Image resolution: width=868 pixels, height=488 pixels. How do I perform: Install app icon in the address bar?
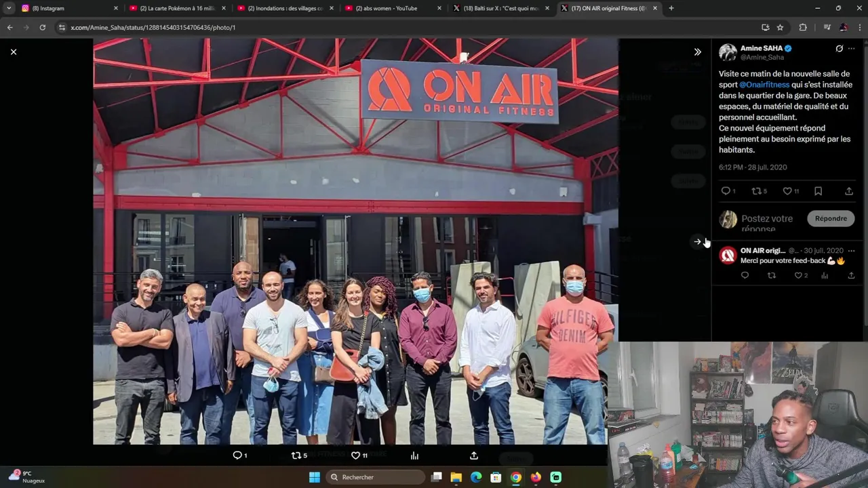pyautogui.click(x=766, y=27)
